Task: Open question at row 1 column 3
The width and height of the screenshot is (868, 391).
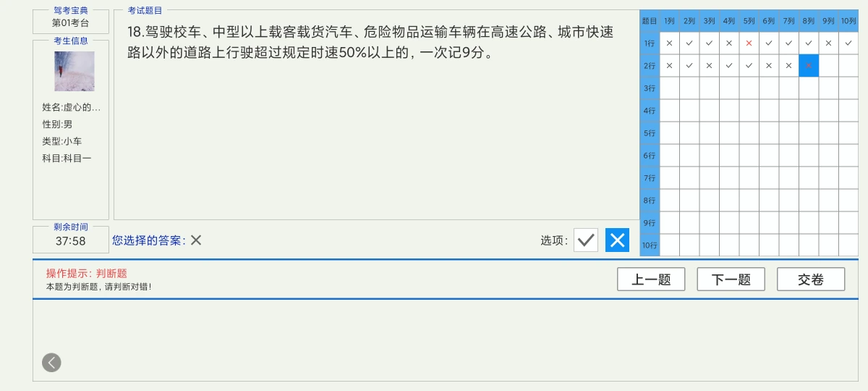Action: click(x=709, y=43)
